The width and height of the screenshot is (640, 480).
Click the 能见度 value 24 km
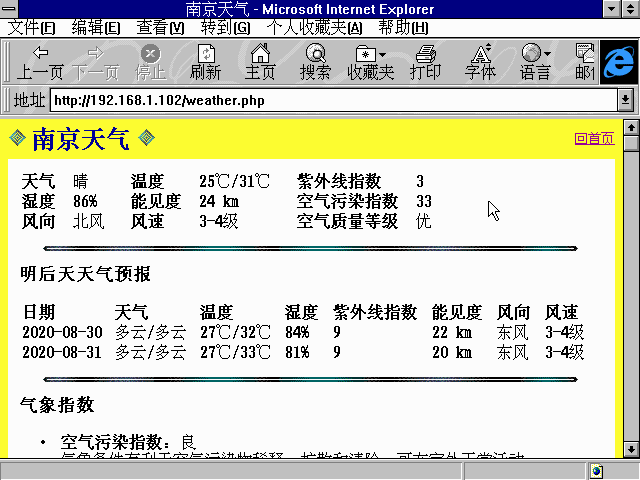tap(219, 201)
